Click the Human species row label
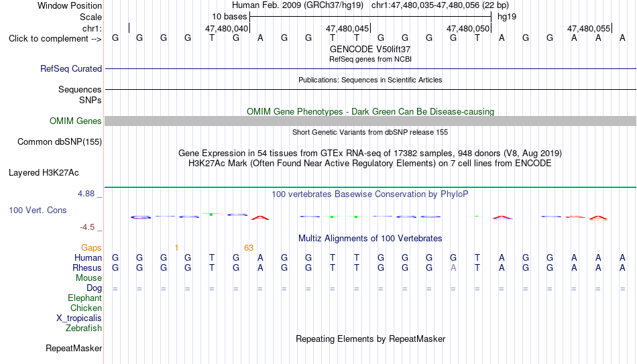 point(88,258)
